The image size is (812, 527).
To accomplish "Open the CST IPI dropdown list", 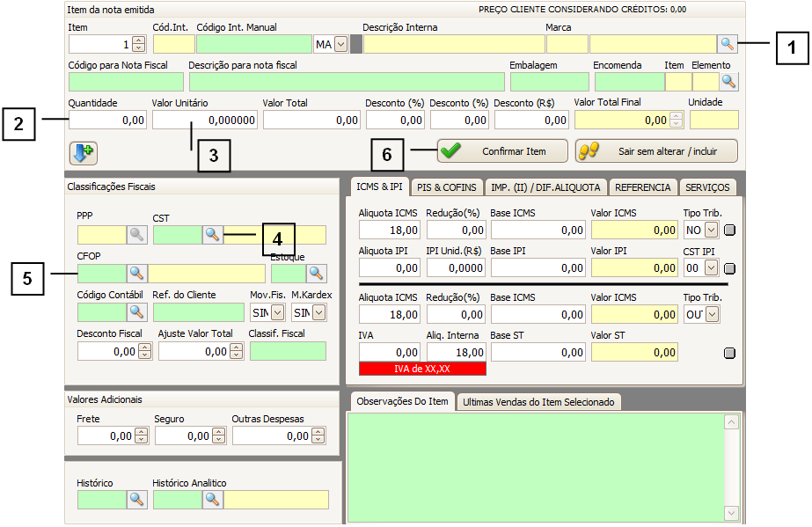I will [x=711, y=268].
